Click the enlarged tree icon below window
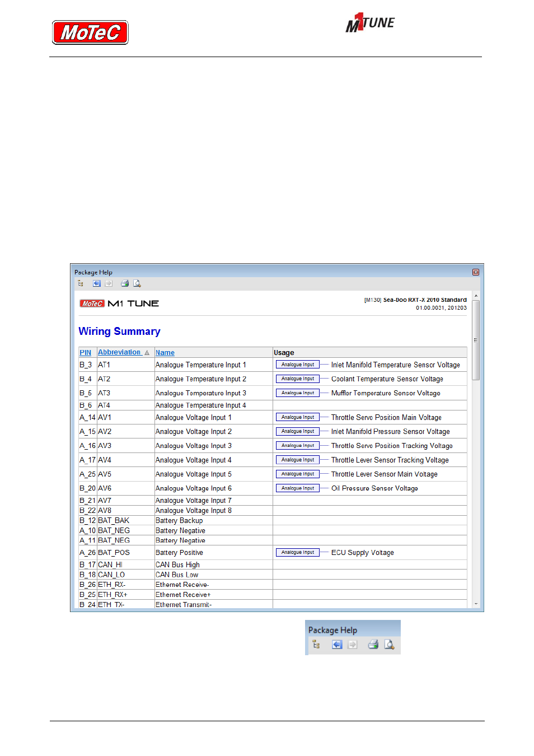 [316, 645]
